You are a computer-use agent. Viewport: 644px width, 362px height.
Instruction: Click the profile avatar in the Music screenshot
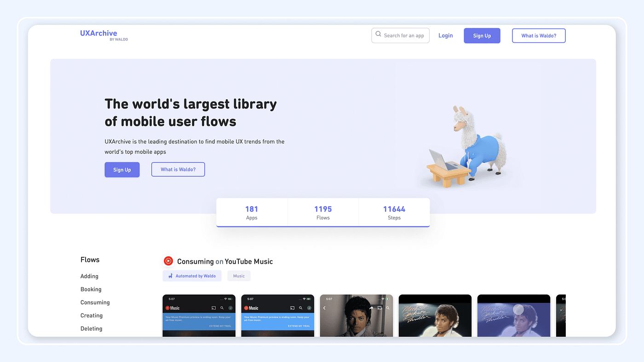tap(230, 308)
